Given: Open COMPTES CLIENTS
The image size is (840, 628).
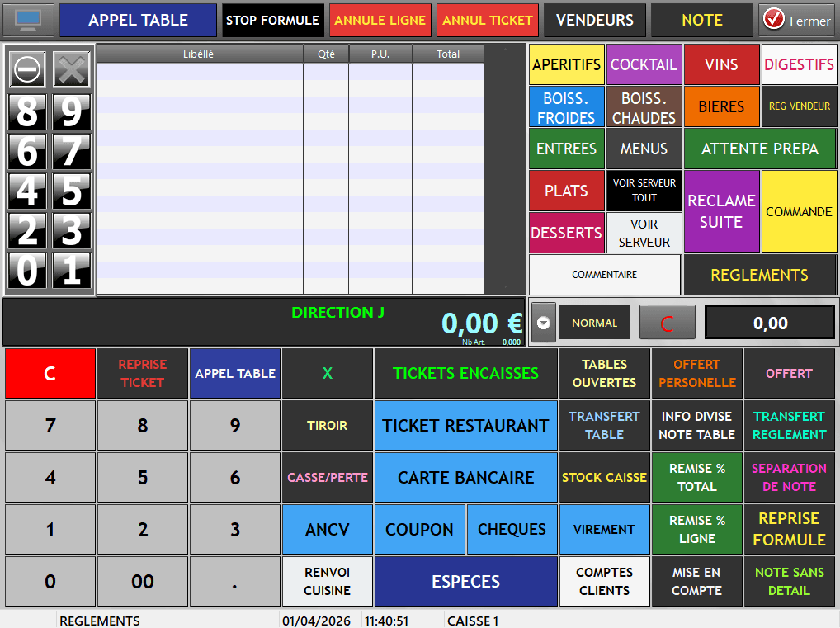Looking at the screenshot, I should (x=604, y=581).
